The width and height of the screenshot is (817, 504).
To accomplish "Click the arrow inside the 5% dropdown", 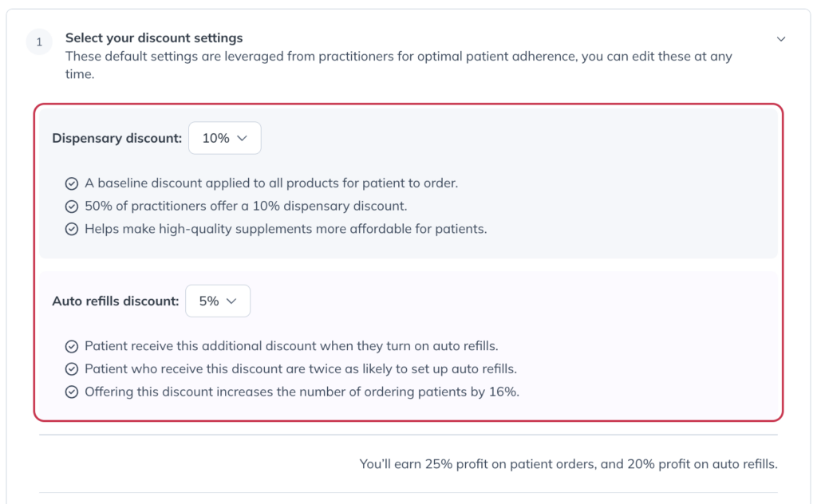I will [x=231, y=301].
